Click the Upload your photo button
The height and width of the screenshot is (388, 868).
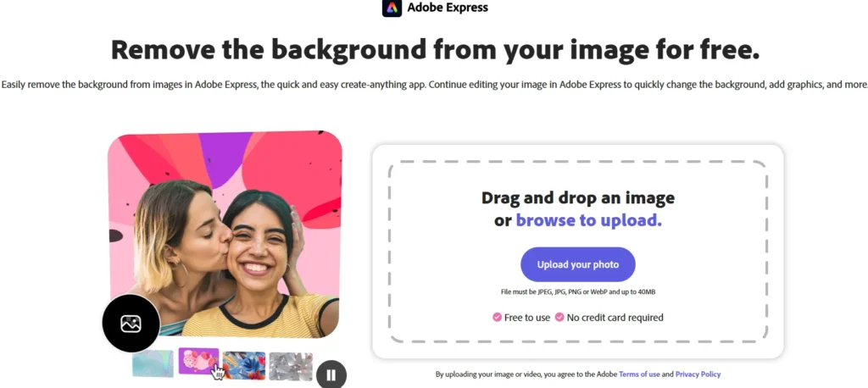point(578,264)
